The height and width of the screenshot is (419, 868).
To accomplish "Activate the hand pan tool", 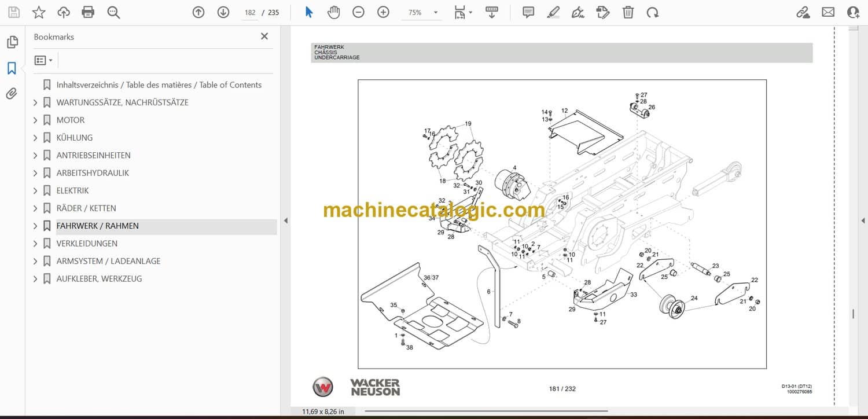I will pos(333,12).
